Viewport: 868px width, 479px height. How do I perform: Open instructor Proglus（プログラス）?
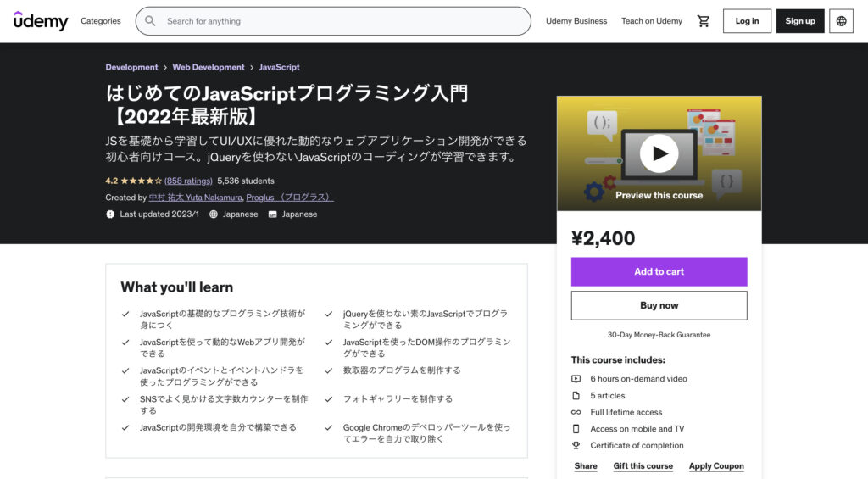(290, 198)
